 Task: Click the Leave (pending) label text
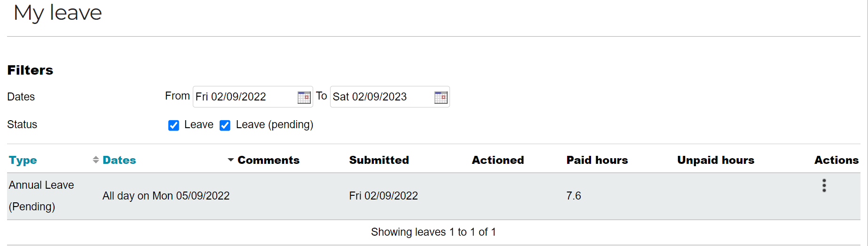pos(275,124)
